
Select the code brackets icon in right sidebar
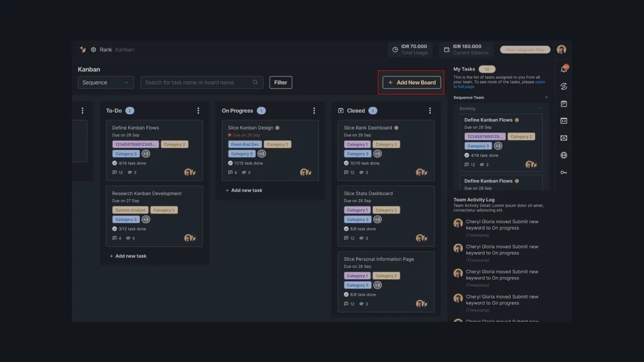563,121
